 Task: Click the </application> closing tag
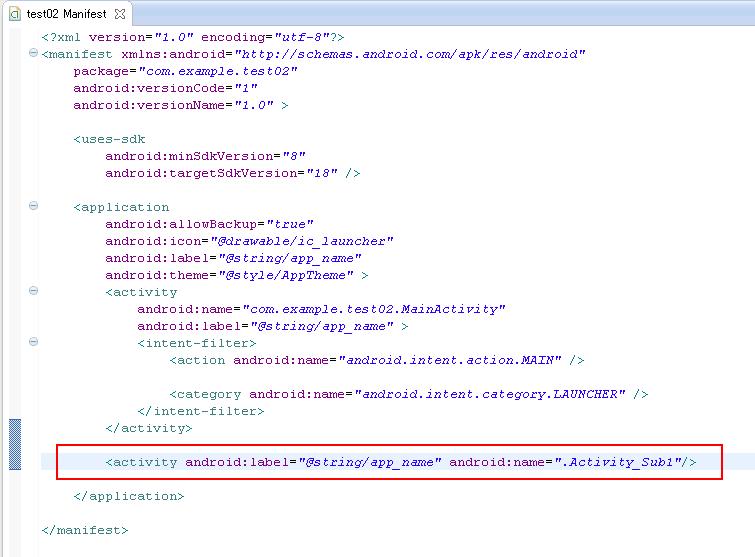(x=129, y=496)
